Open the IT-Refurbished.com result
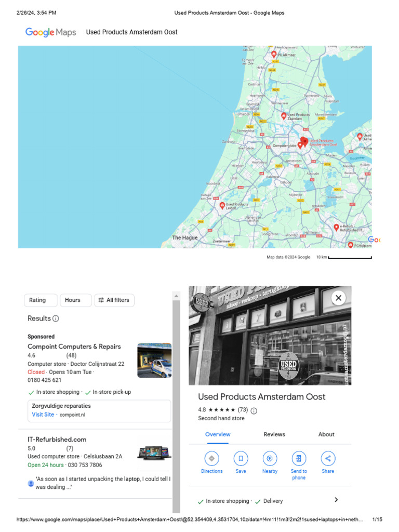Image resolution: width=399 pixels, height=532 pixels. (x=57, y=440)
